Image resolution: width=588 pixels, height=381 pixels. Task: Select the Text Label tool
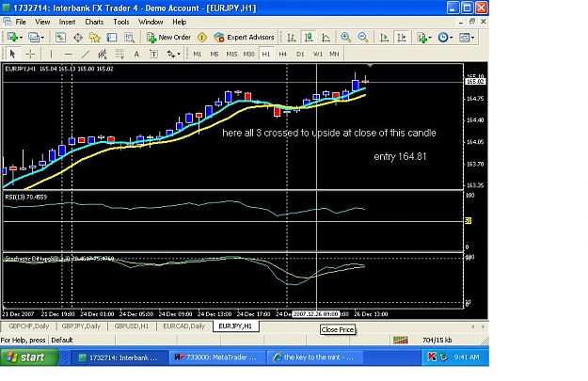pos(153,54)
